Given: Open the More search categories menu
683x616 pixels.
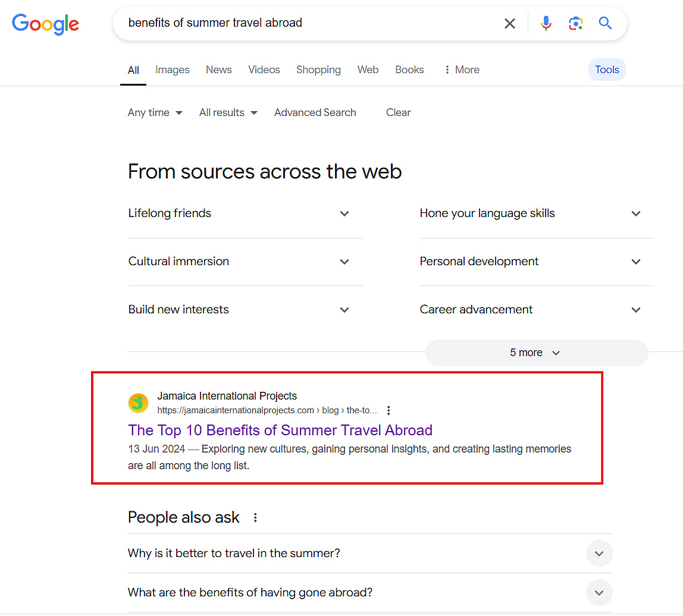Looking at the screenshot, I should point(462,70).
